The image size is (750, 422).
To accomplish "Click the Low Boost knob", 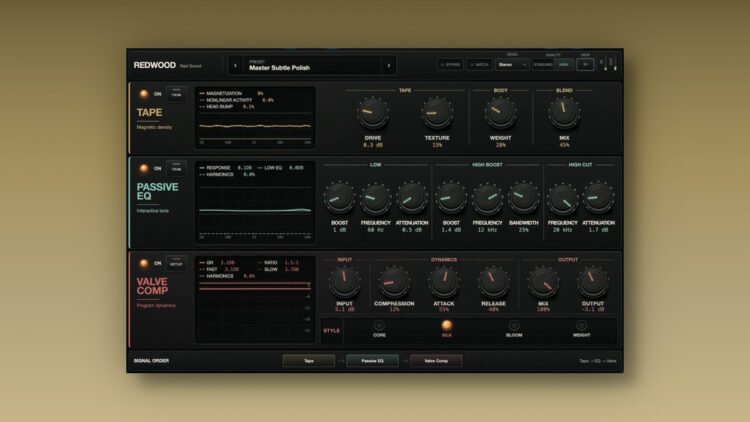I will click(x=340, y=197).
